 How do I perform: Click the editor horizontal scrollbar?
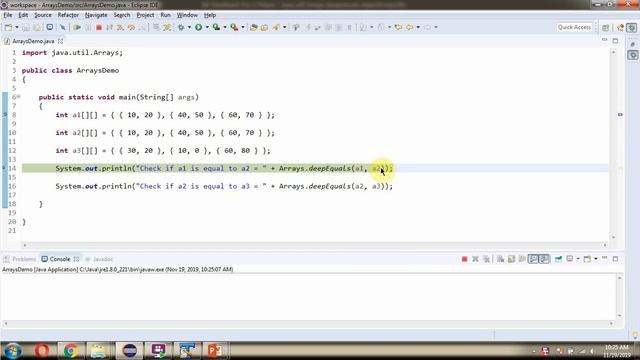pyautogui.click(x=315, y=245)
